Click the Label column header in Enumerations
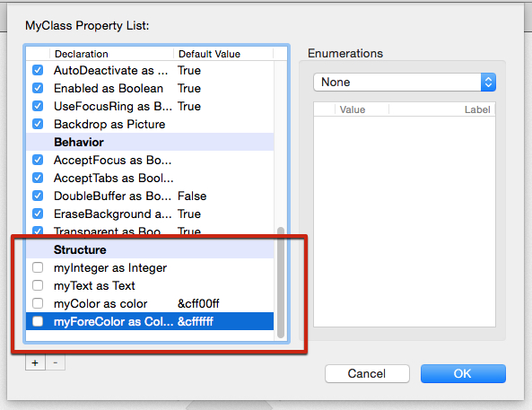 (x=441, y=109)
